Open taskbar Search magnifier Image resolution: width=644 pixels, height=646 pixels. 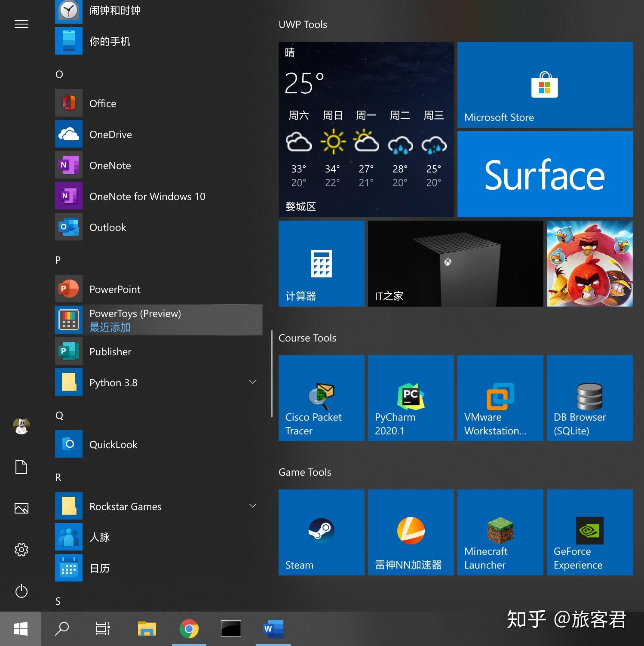(x=62, y=629)
